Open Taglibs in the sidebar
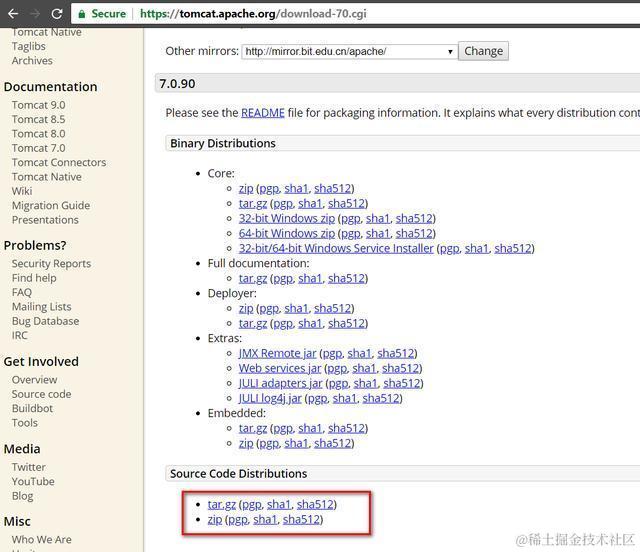Screen dimensions: 640x552 pos(29,46)
